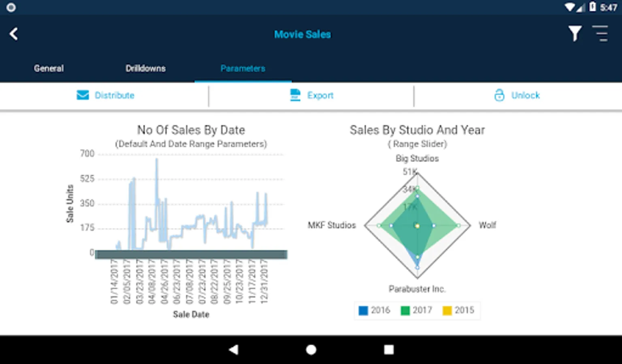Tap the Distribute envelope icon
The width and height of the screenshot is (622, 364).
(x=83, y=95)
